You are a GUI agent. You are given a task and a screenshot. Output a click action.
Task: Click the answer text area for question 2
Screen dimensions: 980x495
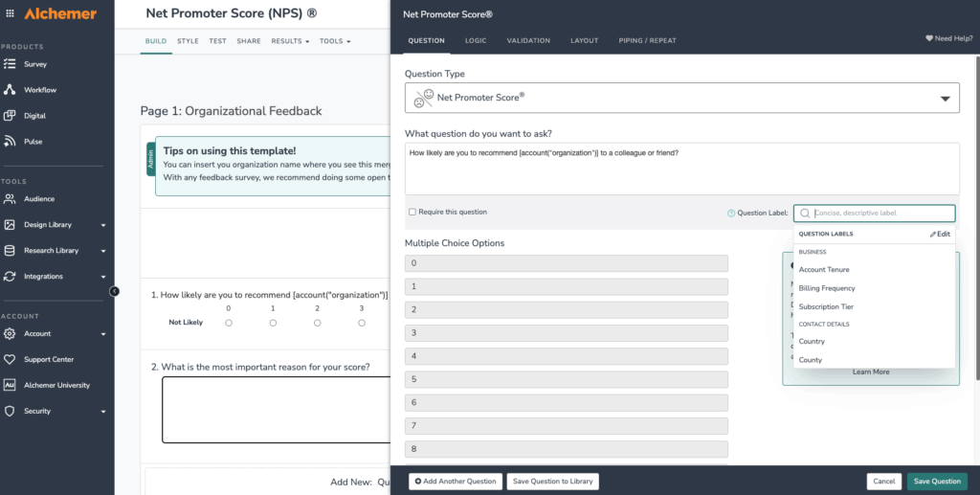(x=276, y=410)
